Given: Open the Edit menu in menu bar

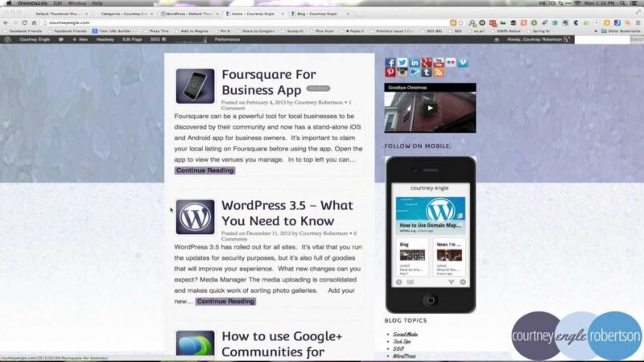Looking at the screenshot, I should pyautogui.click(x=57, y=3).
